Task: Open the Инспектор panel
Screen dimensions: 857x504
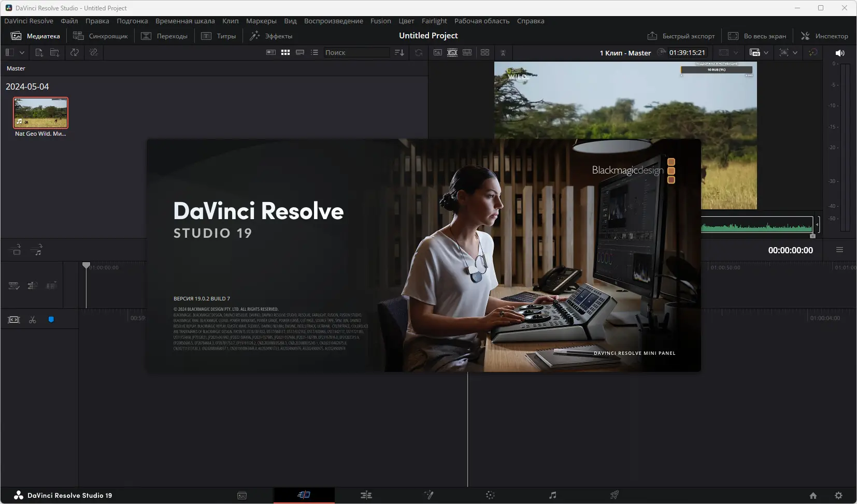Action: point(824,36)
